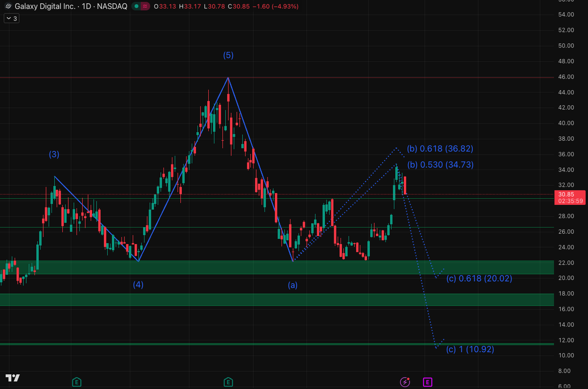
Task: Click the −1.60 (−4.93%) change value
Action: click(276, 7)
